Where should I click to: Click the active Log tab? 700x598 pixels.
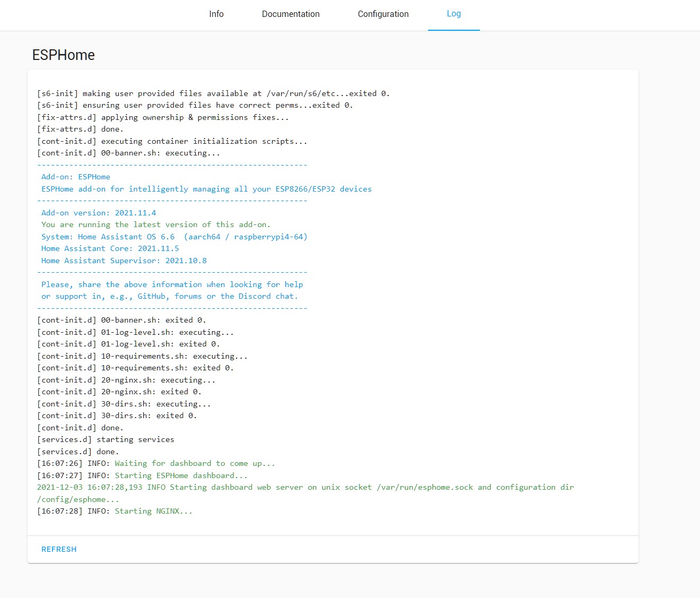coord(453,14)
